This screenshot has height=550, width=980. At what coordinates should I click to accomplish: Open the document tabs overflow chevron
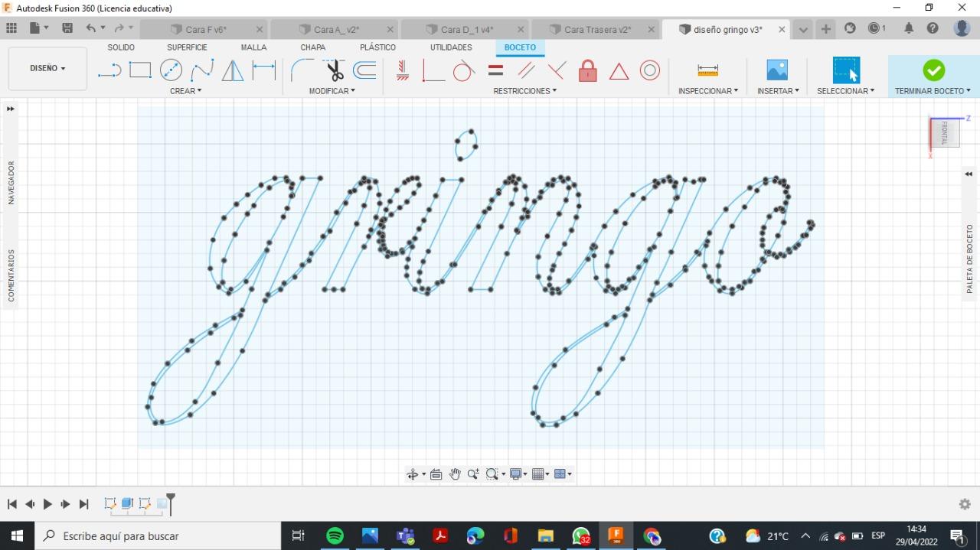(803, 29)
